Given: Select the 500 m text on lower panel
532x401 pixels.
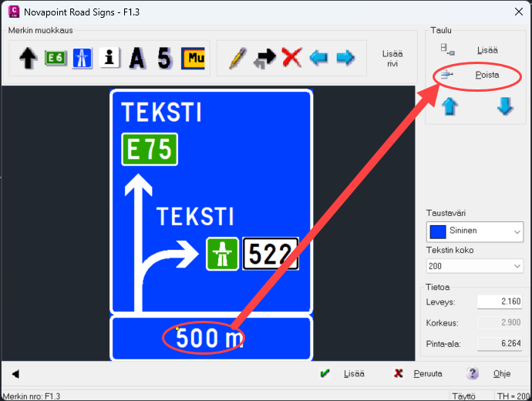Looking at the screenshot, I should coord(210,339).
